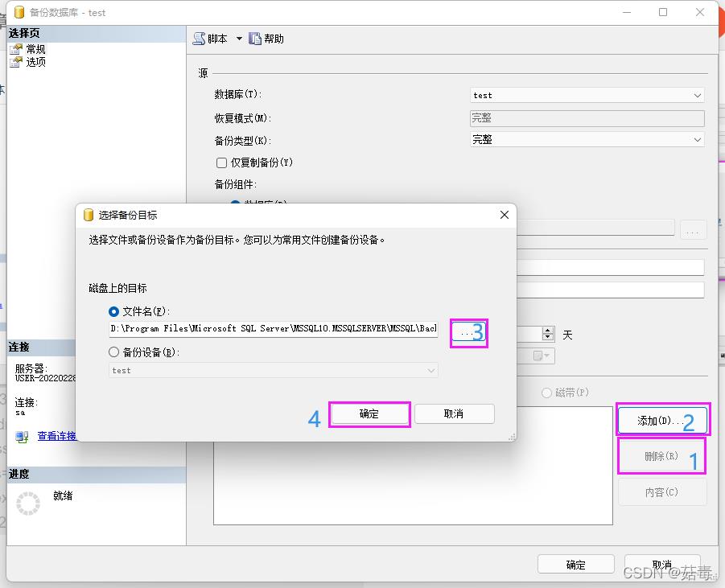Image resolution: width=725 pixels, height=588 pixels.
Task: Open the date picker dropdown
Action: 542,356
